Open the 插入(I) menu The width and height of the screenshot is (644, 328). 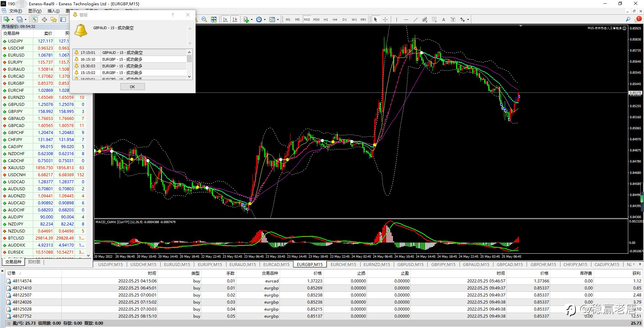click(x=53, y=11)
